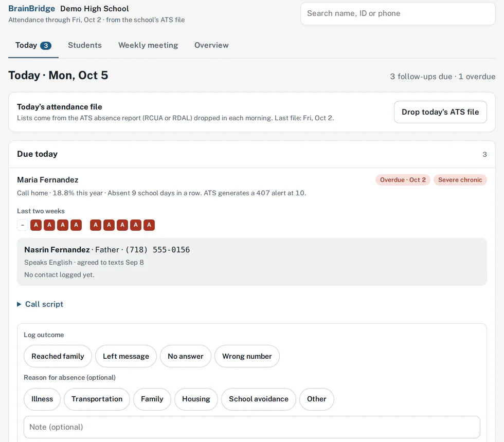The width and height of the screenshot is (504, 442).
Task: Click the Due today heading
Action: (x=37, y=154)
